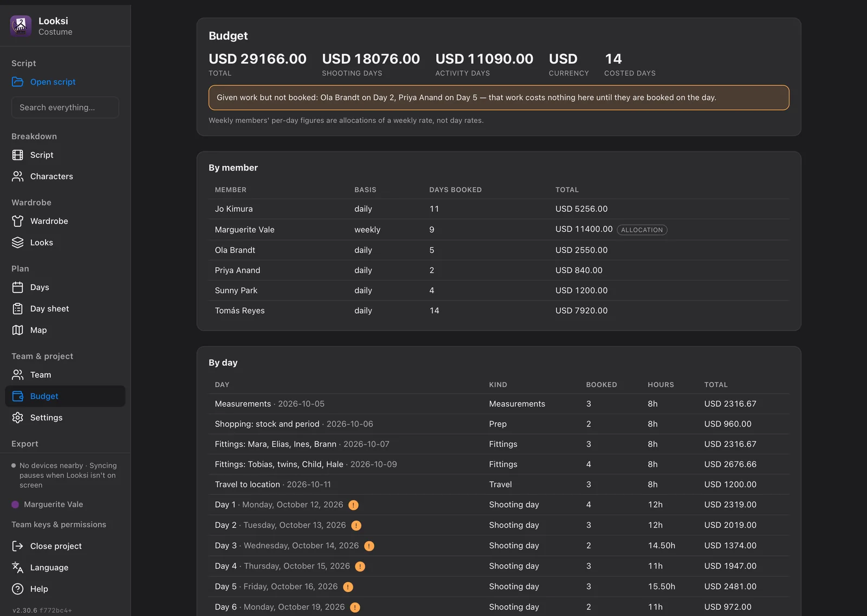
Task: Select the Tomás Reyes member name
Action: 240,310
